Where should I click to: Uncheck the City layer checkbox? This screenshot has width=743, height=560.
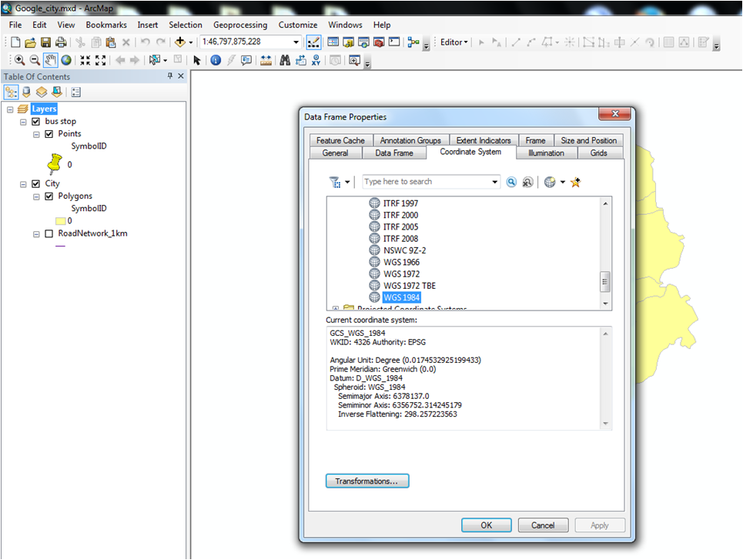[x=36, y=183]
